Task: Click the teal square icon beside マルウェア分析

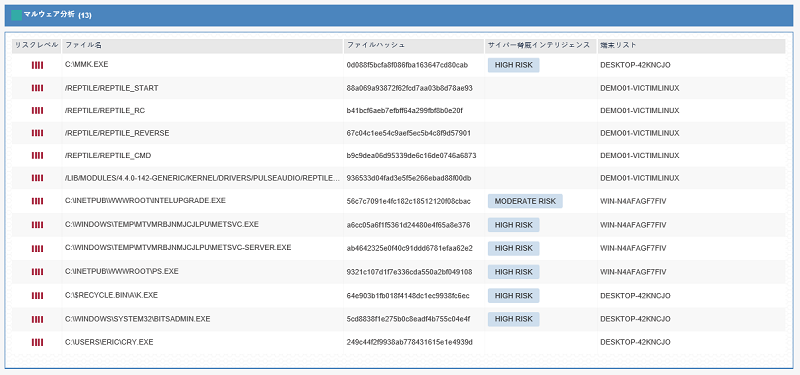Action: tap(17, 15)
